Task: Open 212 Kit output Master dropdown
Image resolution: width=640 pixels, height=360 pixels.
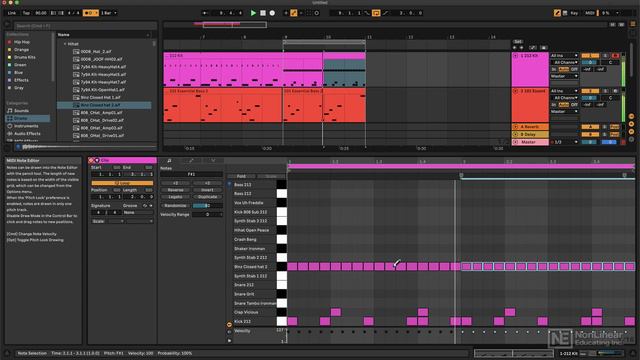Action: [564, 76]
